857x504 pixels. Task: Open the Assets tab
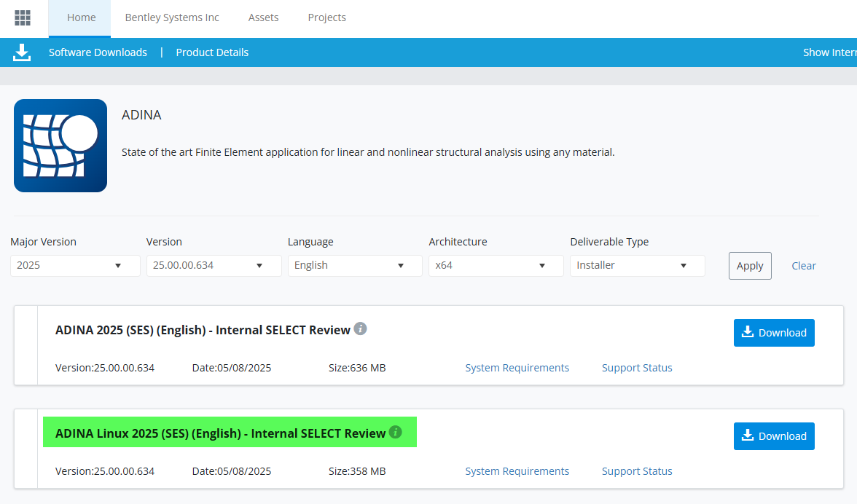pos(264,17)
